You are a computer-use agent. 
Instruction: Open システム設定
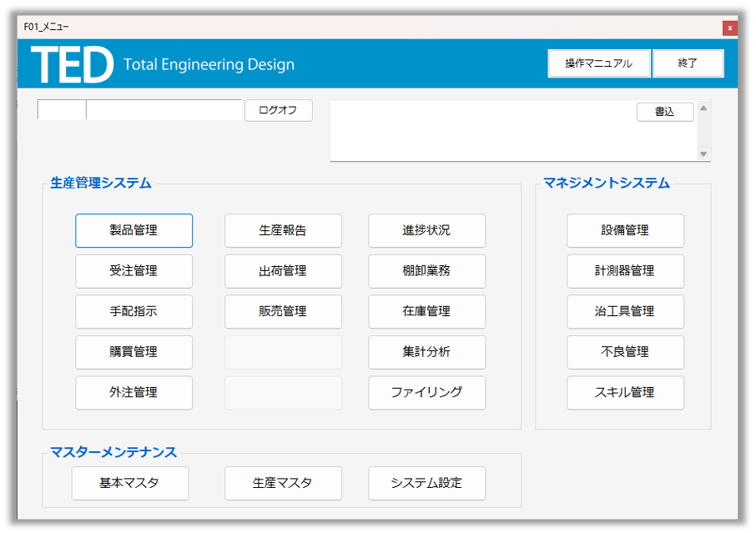point(426,483)
